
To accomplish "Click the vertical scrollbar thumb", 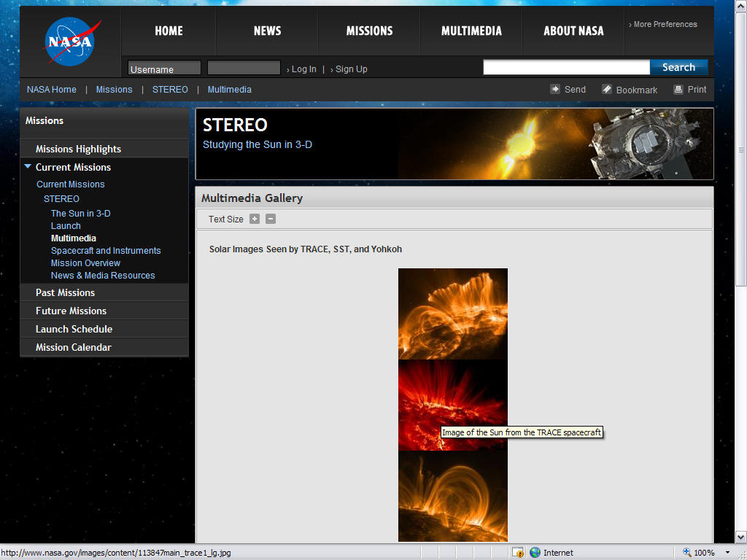I will (x=741, y=149).
